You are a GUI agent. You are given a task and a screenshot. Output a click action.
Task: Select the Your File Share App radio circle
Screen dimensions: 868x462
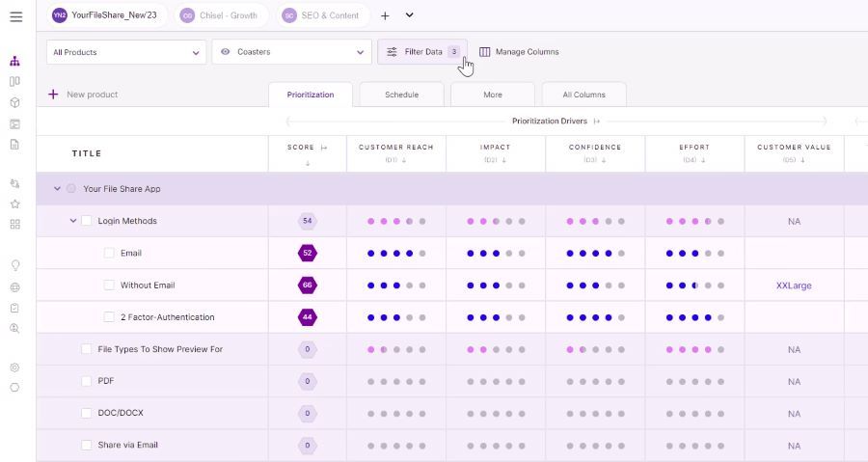(71, 189)
